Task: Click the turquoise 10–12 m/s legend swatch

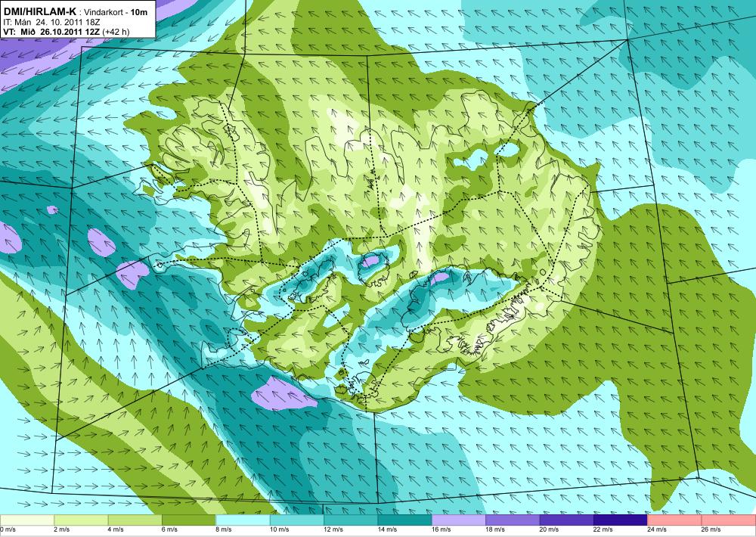Action: [296, 520]
